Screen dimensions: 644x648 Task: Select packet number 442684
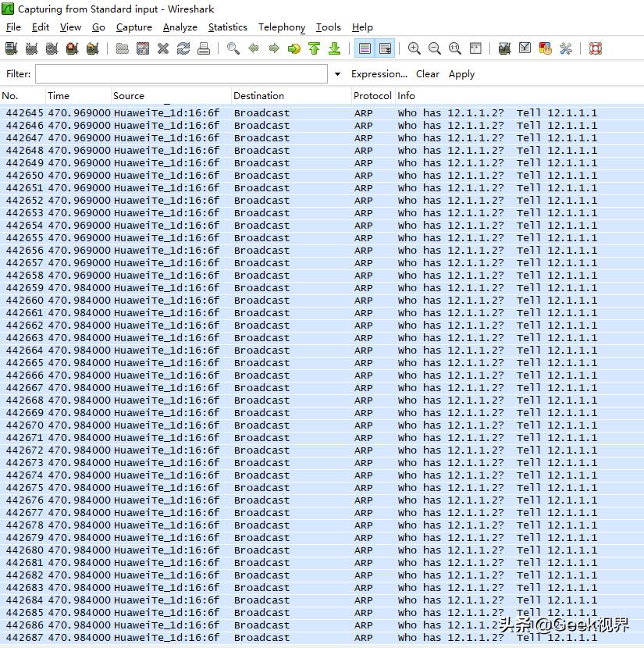coord(322,600)
